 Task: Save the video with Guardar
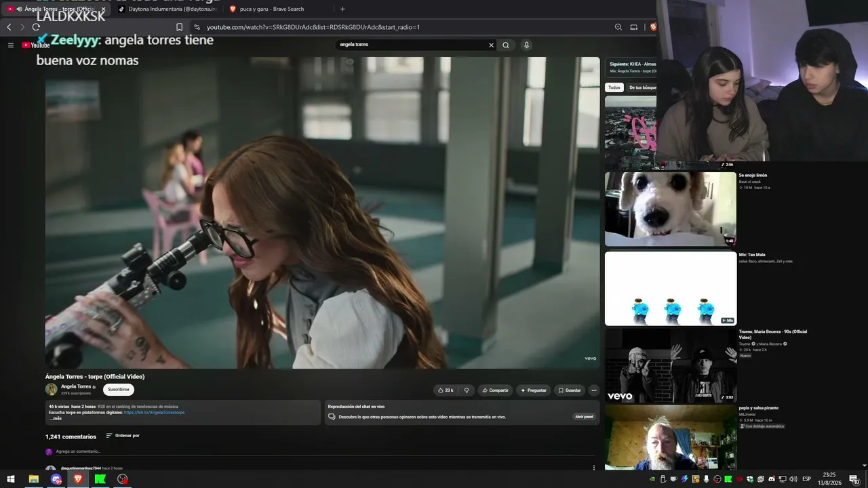pos(570,390)
